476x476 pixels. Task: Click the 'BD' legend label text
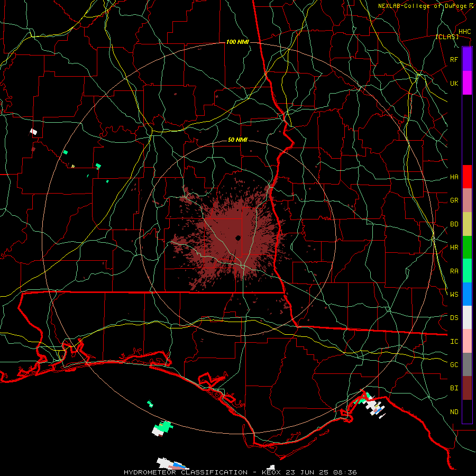click(454, 224)
